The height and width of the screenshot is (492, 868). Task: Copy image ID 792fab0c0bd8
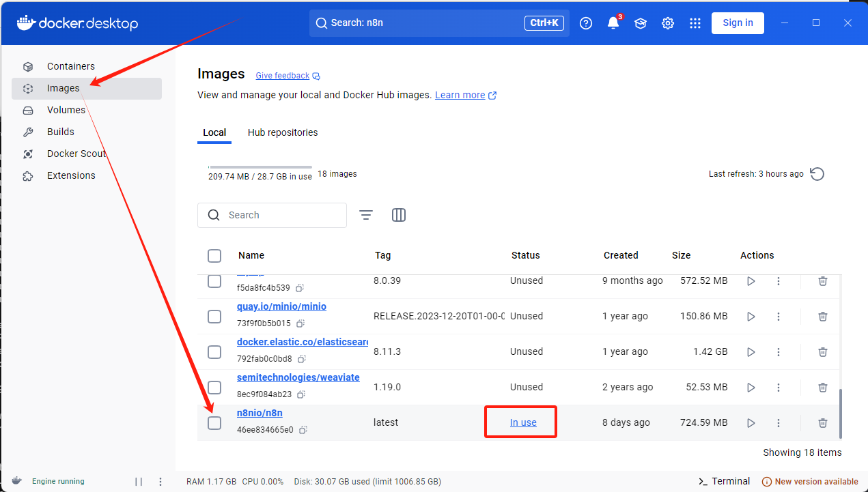[x=301, y=359]
